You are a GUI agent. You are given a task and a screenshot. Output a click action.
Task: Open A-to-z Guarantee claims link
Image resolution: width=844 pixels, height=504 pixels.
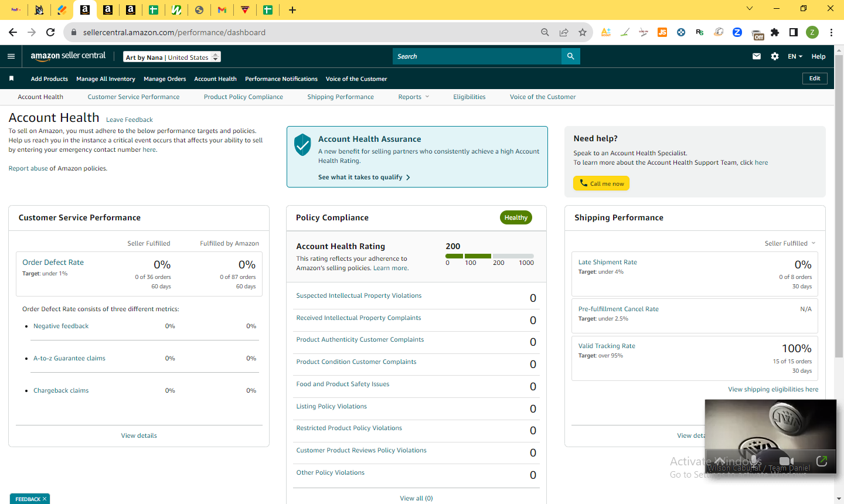(69, 358)
